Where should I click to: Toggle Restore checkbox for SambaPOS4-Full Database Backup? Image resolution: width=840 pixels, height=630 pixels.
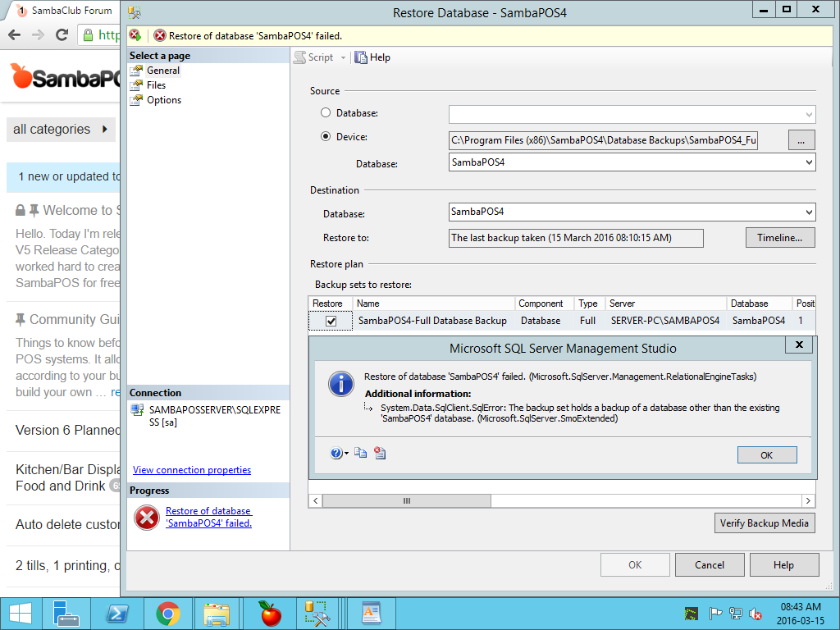(x=331, y=321)
